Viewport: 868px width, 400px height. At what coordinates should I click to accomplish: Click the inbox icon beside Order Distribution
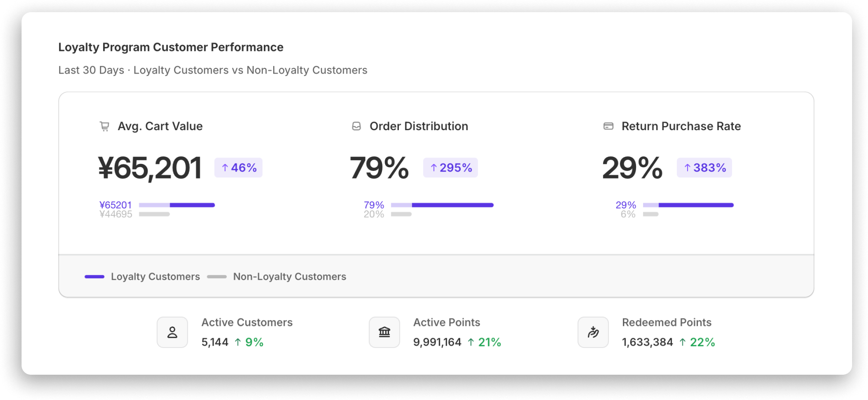pos(356,126)
